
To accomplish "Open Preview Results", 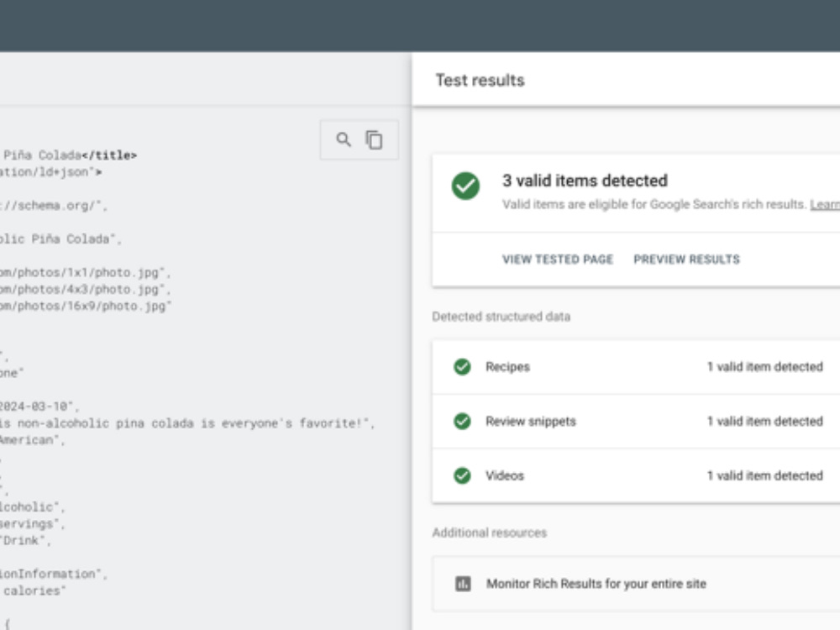I will 686,260.
